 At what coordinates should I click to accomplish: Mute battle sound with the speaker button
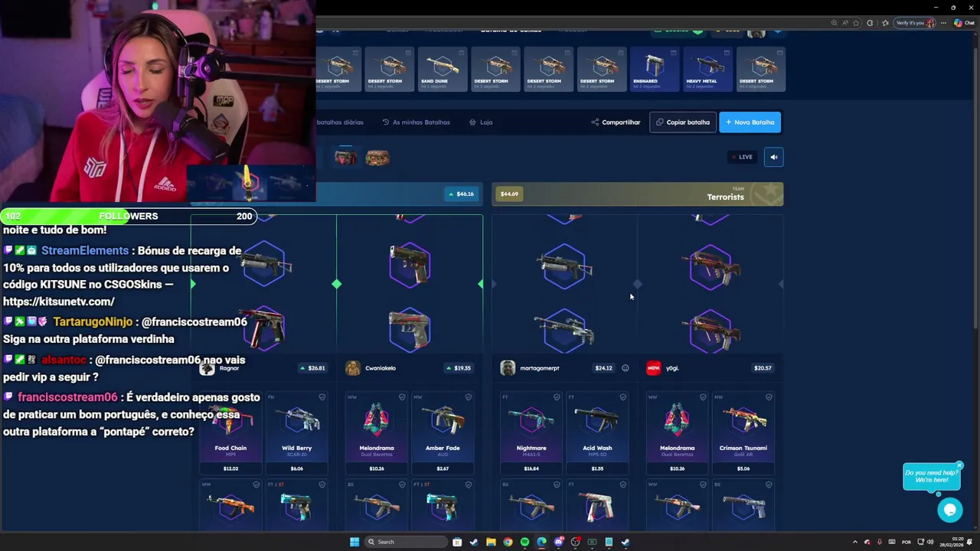773,157
